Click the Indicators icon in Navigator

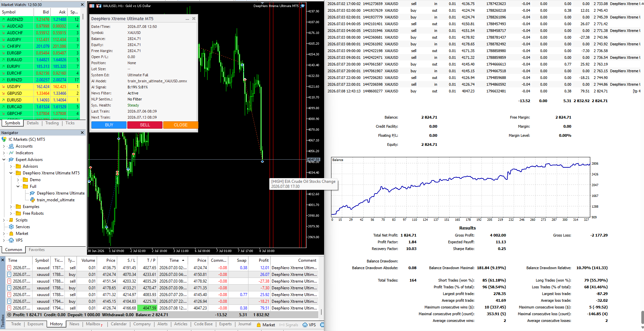(x=11, y=153)
